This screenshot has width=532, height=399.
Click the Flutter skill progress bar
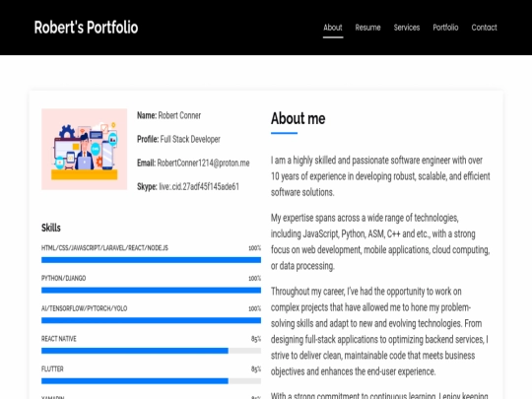coord(151,381)
